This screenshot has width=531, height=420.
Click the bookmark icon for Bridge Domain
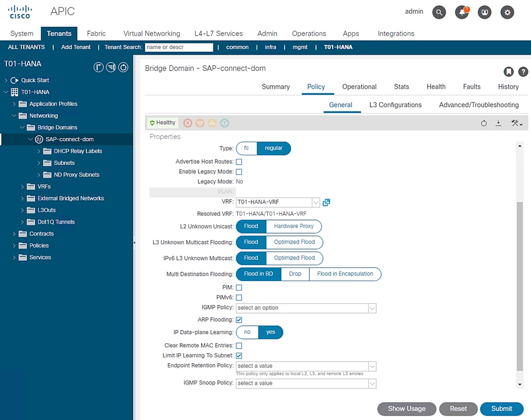click(508, 72)
